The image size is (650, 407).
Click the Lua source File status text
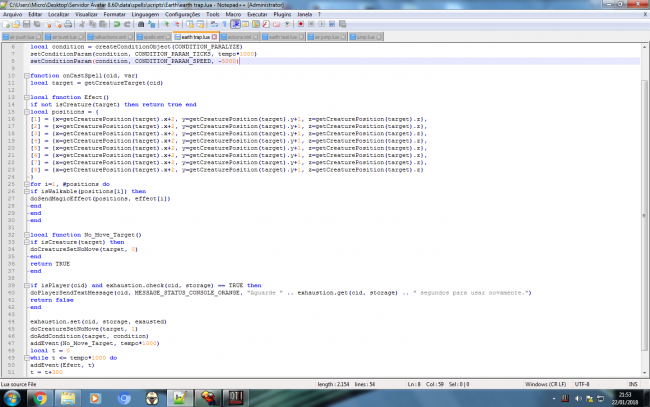point(19,384)
